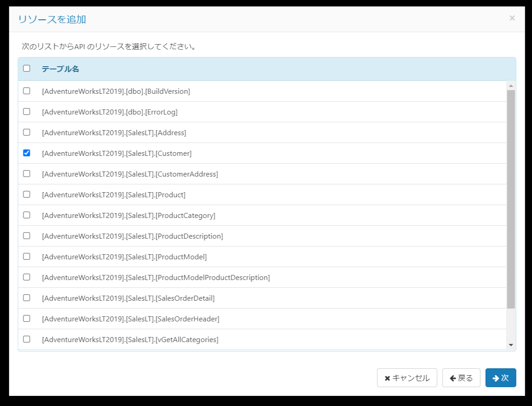Screen dimensions: 532x406
Task: Proceed with the 次 button
Action: pyautogui.click(x=501, y=378)
